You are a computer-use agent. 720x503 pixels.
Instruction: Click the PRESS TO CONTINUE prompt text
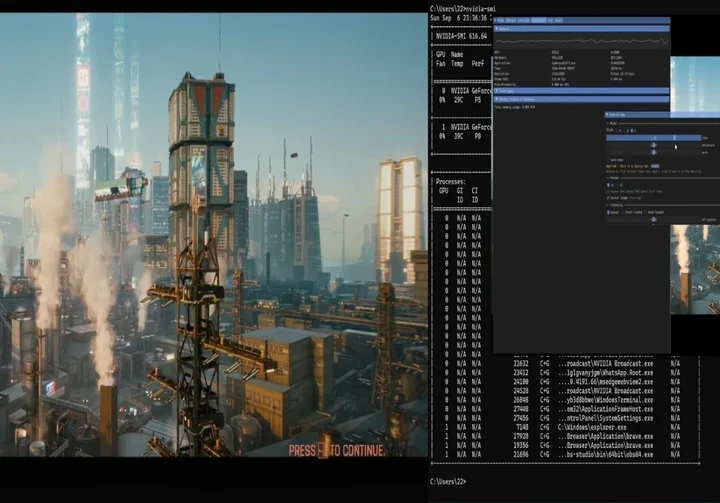pos(337,451)
